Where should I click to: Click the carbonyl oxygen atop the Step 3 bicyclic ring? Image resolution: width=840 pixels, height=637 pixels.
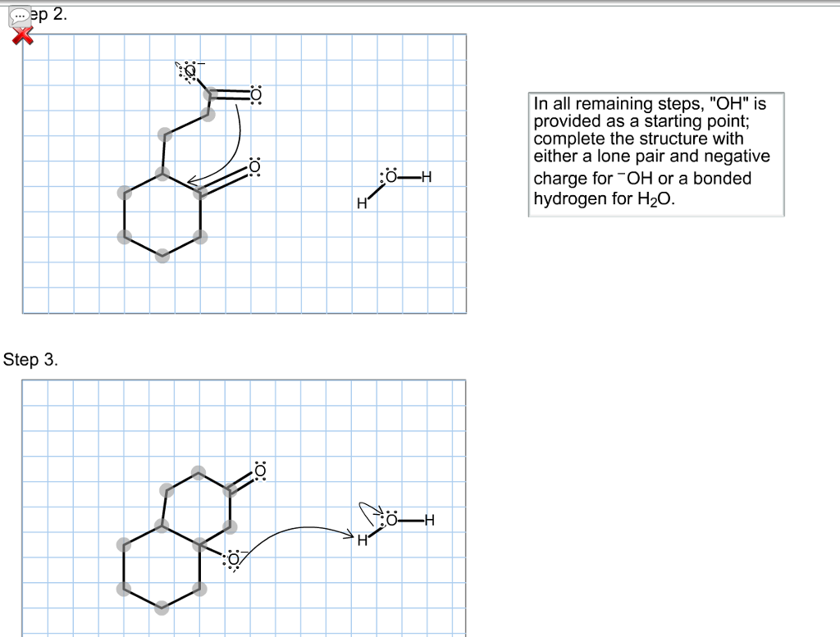pos(258,472)
